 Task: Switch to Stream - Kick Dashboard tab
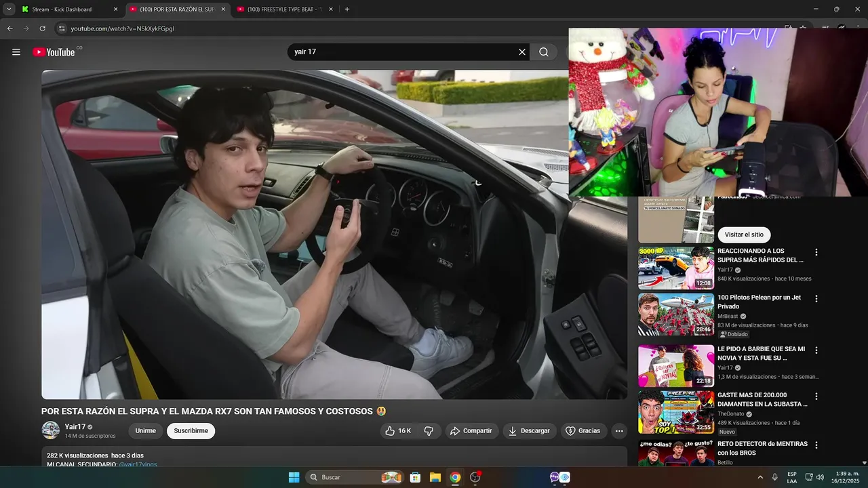[68, 9]
